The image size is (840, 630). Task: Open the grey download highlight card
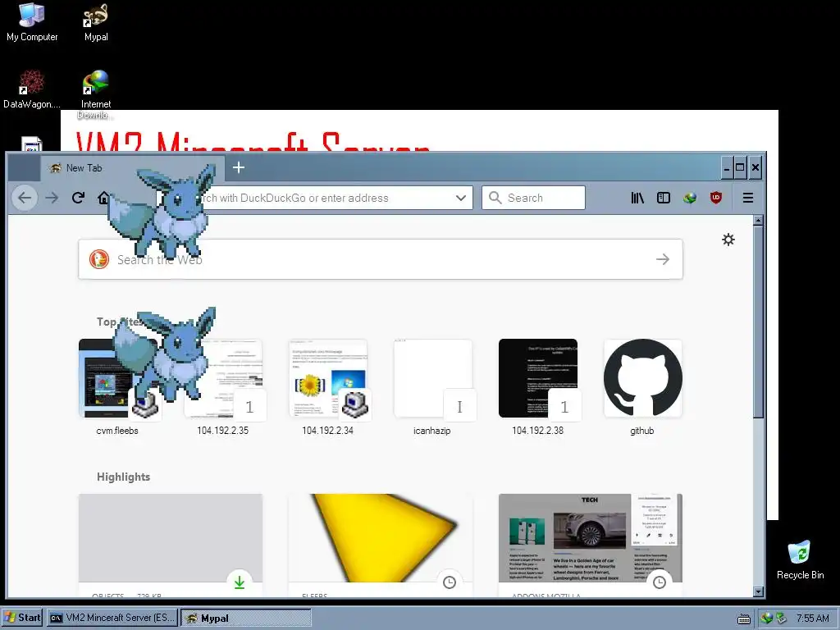click(171, 545)
